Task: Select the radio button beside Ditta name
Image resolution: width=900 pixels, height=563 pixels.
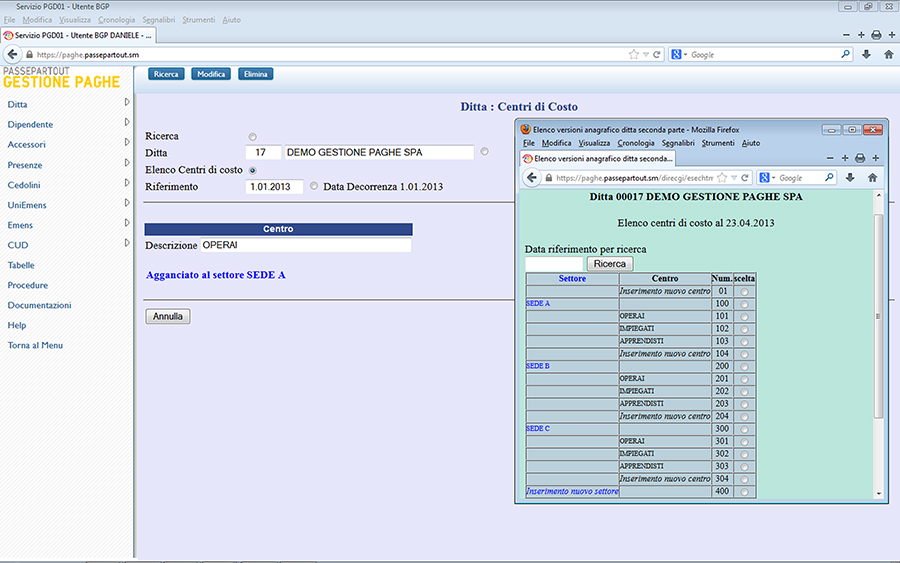Action: click(484, 152)
